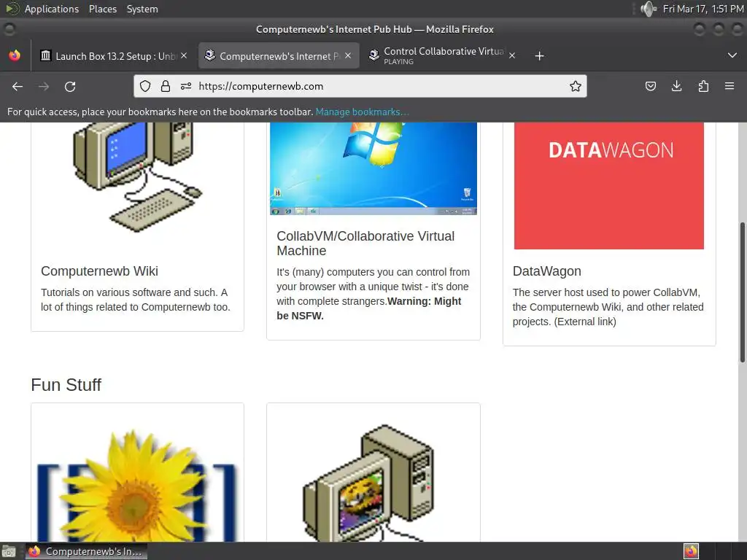Switch to Control Collaborative Virtual tab

click(x=443, y=55)
